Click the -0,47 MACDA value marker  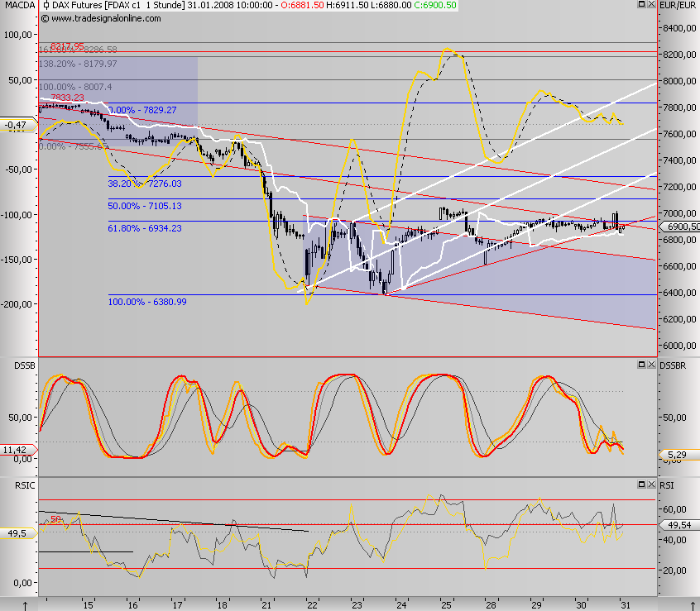click(18, 125)
